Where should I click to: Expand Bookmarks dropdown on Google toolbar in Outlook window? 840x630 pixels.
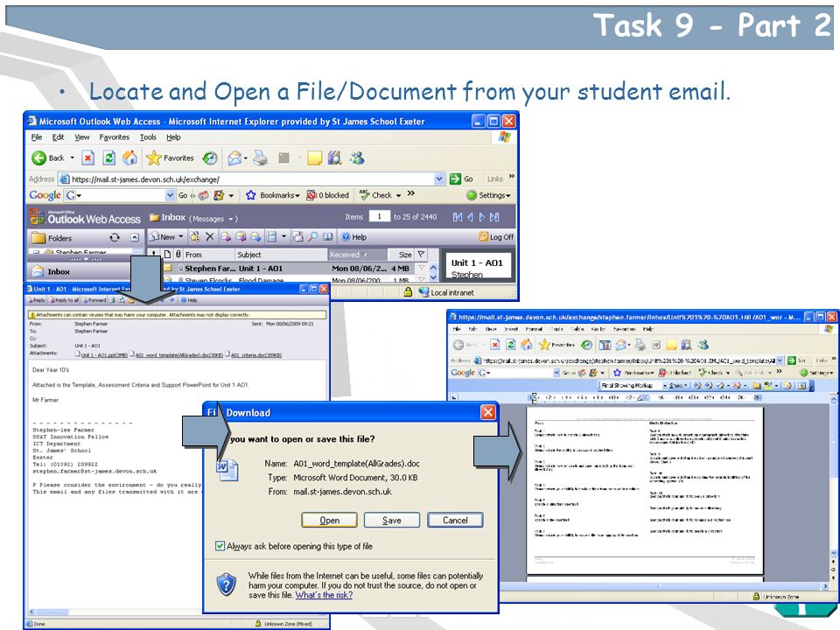pyautogui.click(x=297, y=195)
